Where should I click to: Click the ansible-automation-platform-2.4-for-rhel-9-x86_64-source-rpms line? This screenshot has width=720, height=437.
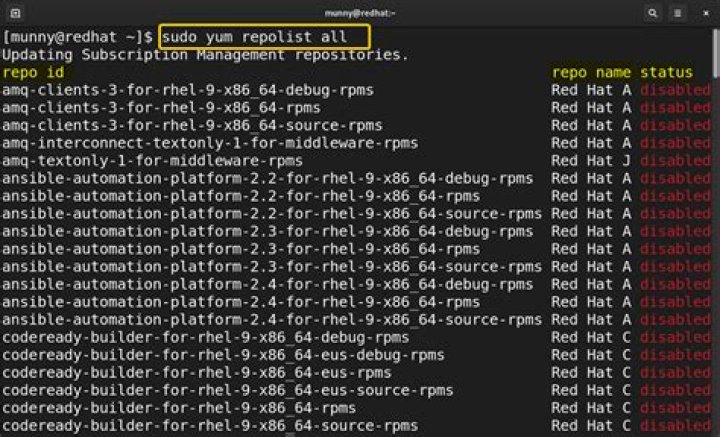[272, 320]
